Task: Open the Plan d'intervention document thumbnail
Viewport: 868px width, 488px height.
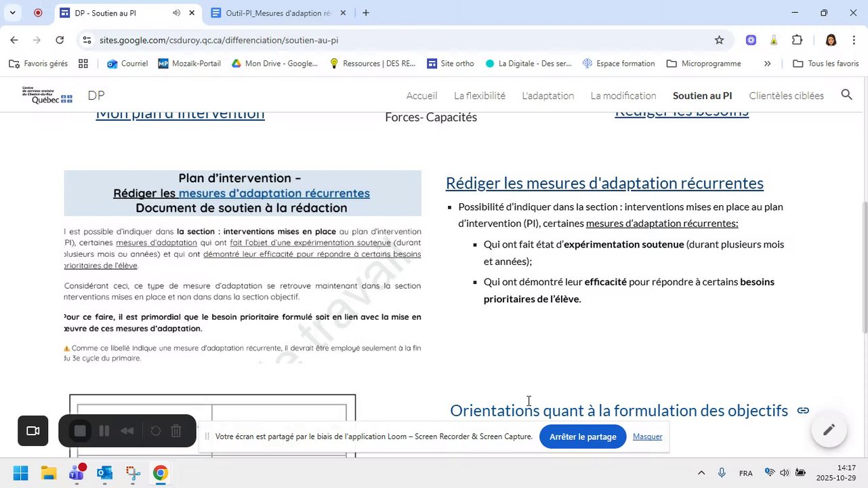Action: point(243,267)
